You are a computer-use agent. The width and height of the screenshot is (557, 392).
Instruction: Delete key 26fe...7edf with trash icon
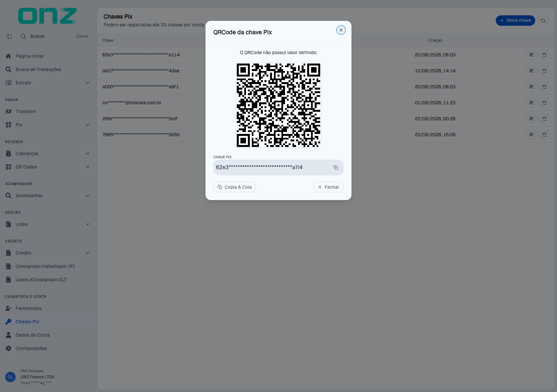544,119
